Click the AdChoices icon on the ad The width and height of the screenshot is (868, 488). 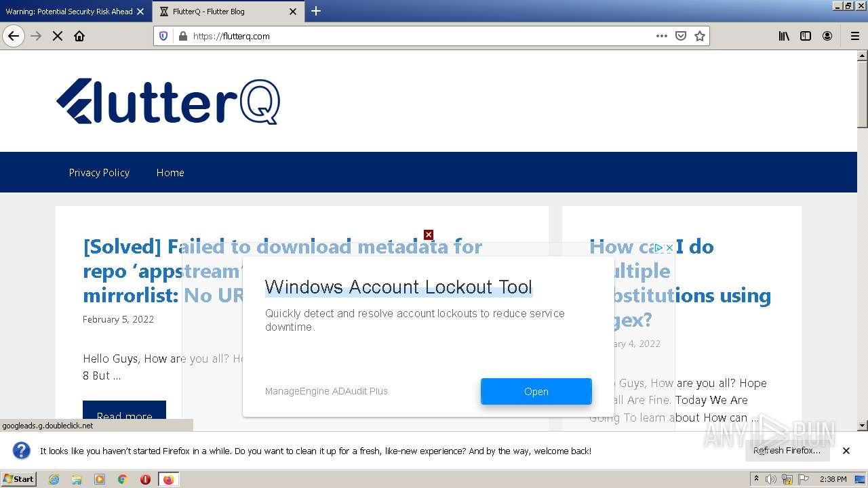click(x=658, y=248)
